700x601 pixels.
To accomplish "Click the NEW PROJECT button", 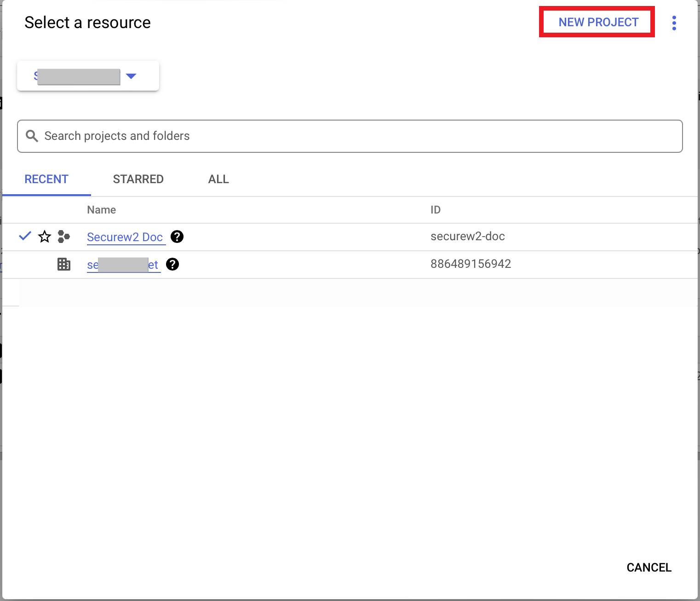I will pos(598,22).
